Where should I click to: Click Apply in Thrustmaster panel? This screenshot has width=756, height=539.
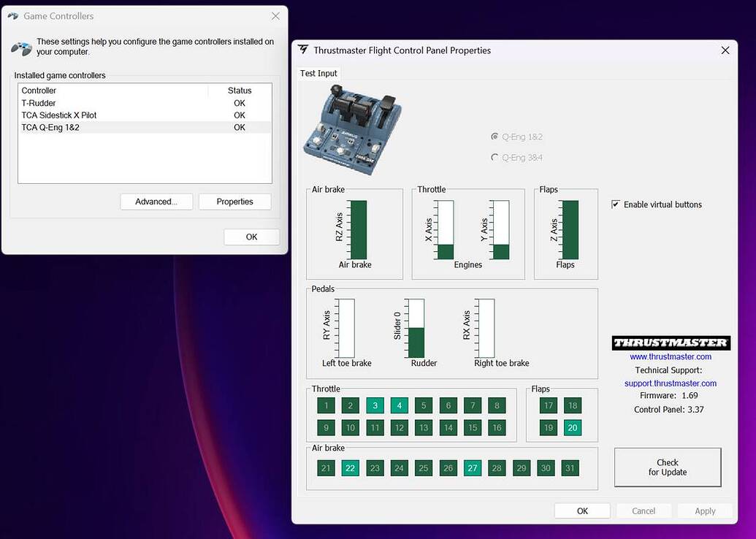[705, 511]
